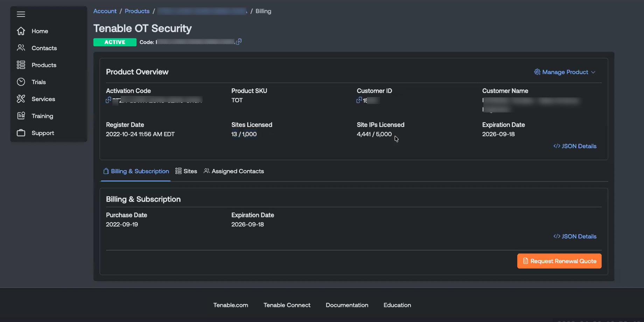This screenshot has width=644, height=322.
Task: Click the Billing breadcrumb label
Action: pos(263,11)
